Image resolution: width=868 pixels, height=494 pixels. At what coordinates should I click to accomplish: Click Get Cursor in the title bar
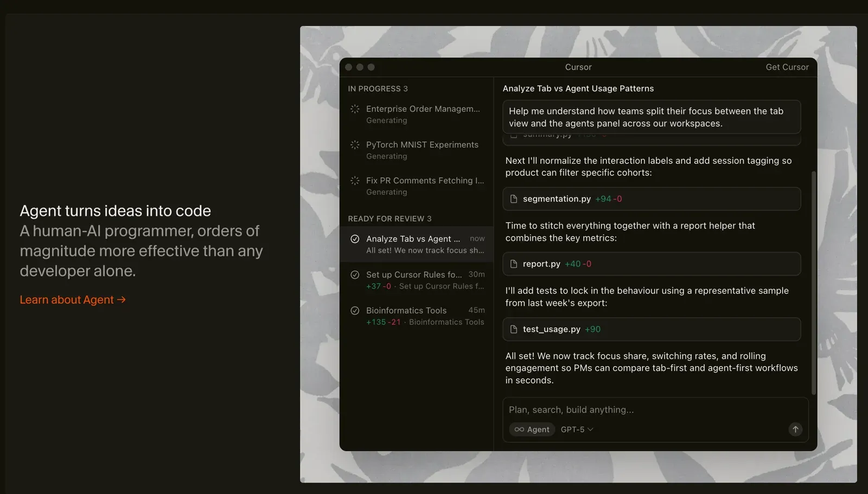pos(787,67)
